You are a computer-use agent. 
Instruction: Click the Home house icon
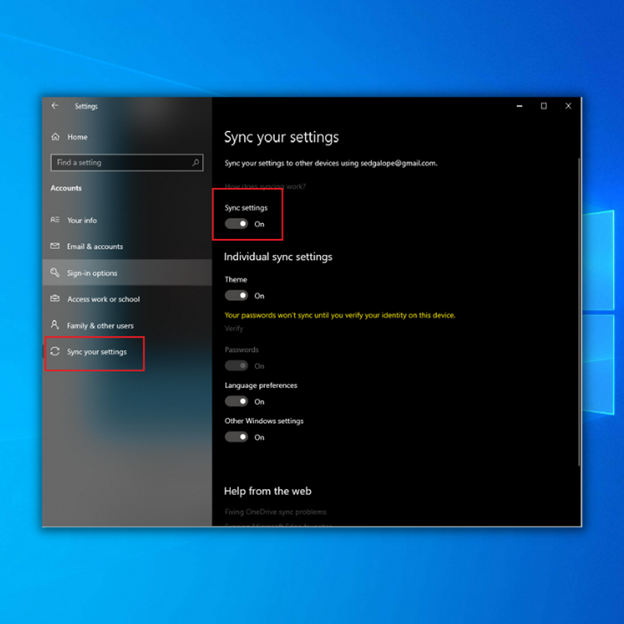[x=55, y=137]
